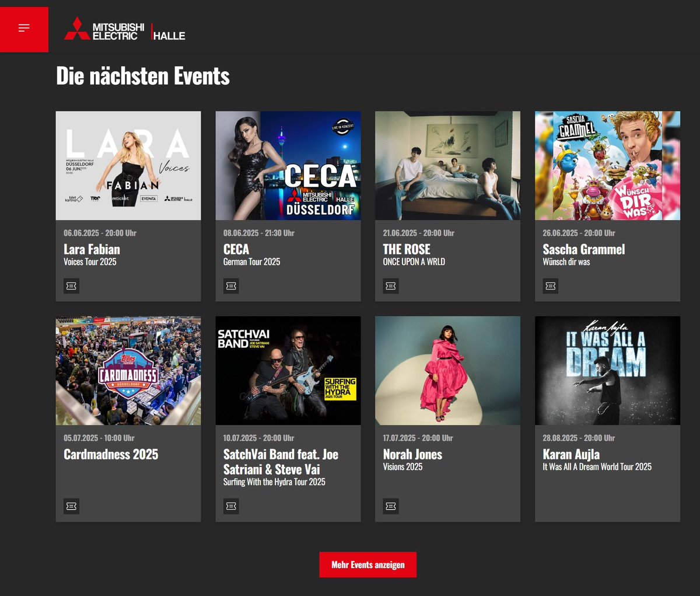Viewport: 700px width, 596px height.
Task: Click the Mehr Events anzeigen button
Action: click(368, 564)
